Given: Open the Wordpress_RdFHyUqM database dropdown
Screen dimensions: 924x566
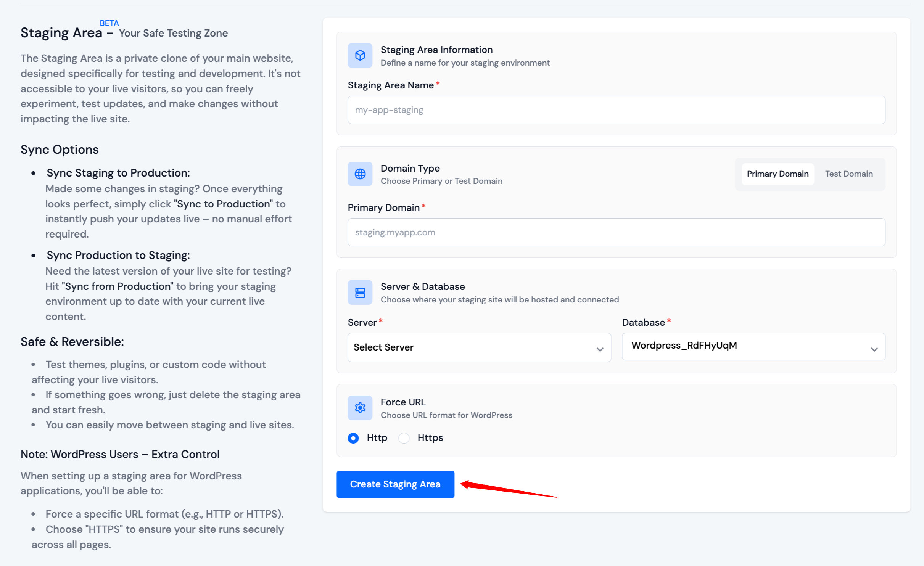Looking at the screenshot, I should point(753,346).
